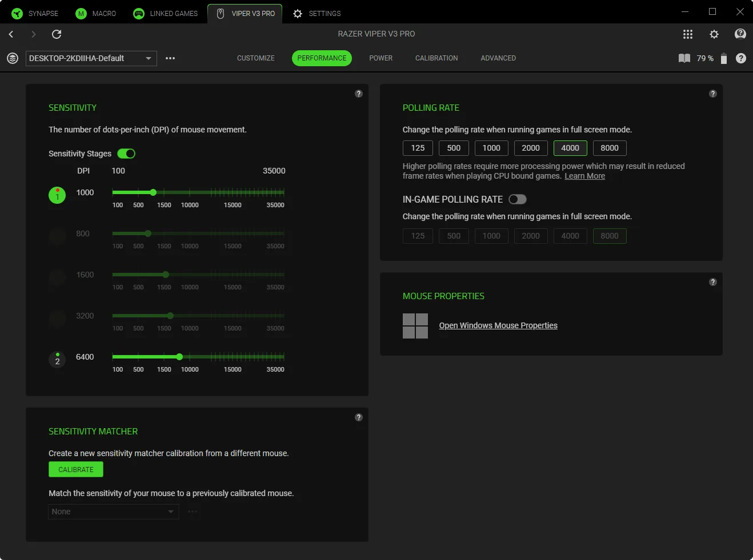Expand the DESKTOP-2KDIIHA-Default profile dropdown
753x560 pixels.
point(91,58)
